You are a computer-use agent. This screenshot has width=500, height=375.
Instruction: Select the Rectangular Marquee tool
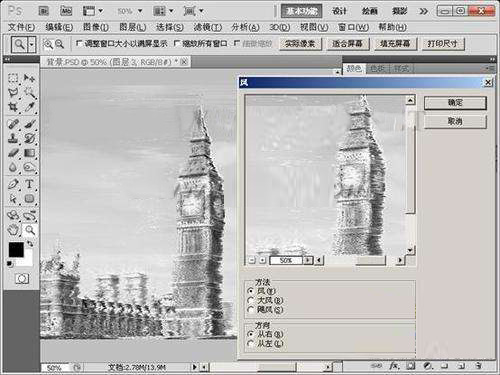click(x=13, y=78)
